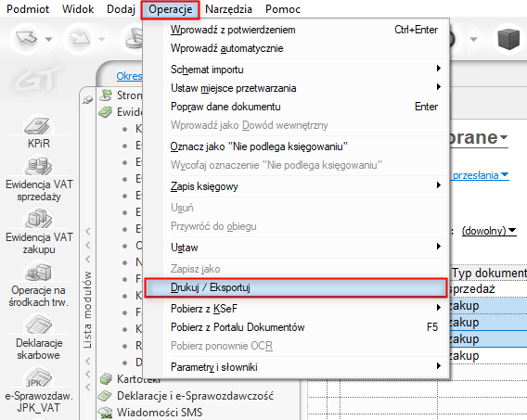The width and height of the screenshot is (527, 420).
Task: Open Ewidencja VAT zakupu module
Action: (39, 219)
